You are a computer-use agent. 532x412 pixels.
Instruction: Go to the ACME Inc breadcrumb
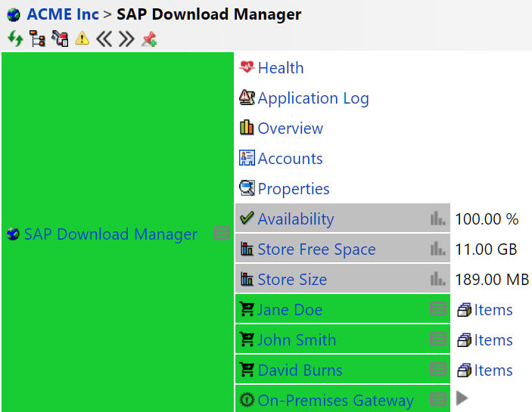tap(62, 14)
